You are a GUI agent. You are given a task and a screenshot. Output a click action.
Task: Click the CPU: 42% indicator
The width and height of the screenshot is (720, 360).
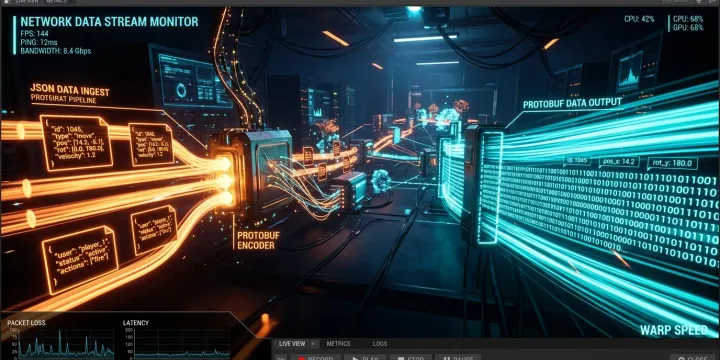pyautogui.click(x=639, y=19)
